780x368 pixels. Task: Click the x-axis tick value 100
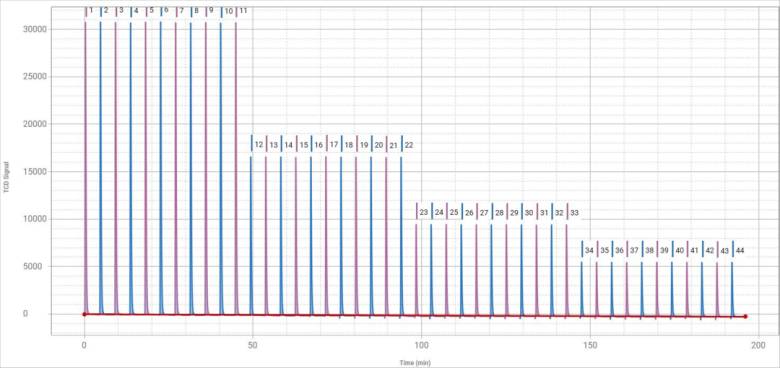[x=421, y=344]
